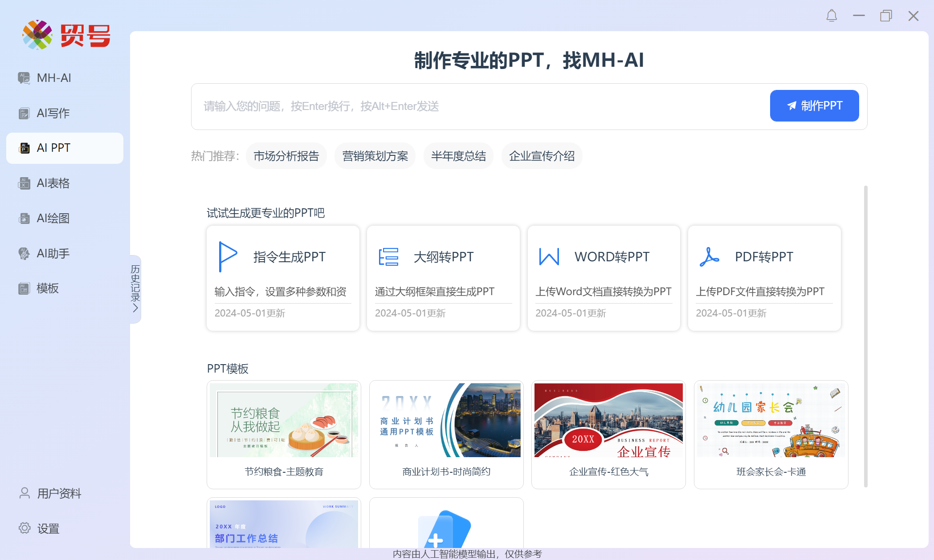Click 上传PDF文件直接转换为PPT description
This screenshot has height=560, width=934.
coord(760,292)
